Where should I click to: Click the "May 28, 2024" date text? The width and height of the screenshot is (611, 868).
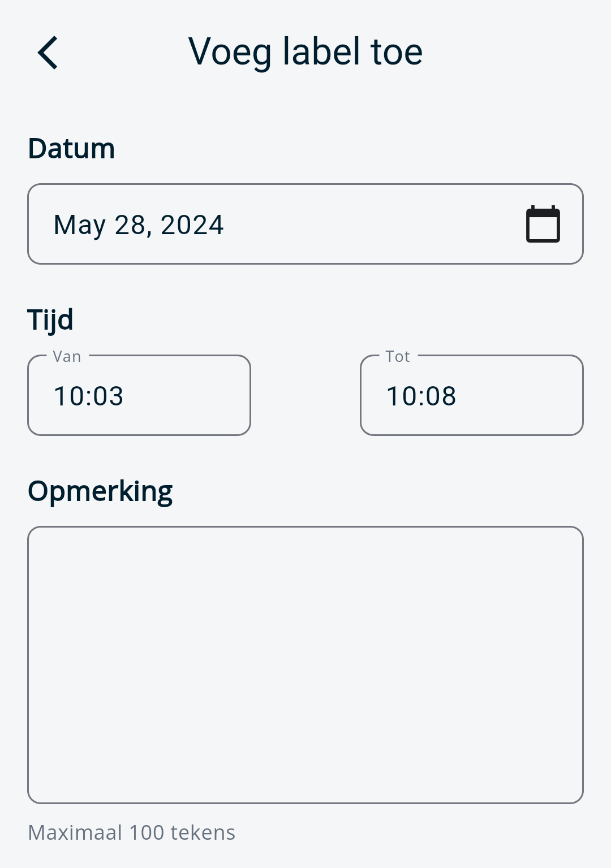pyautogui.click(x=139, y=225)
